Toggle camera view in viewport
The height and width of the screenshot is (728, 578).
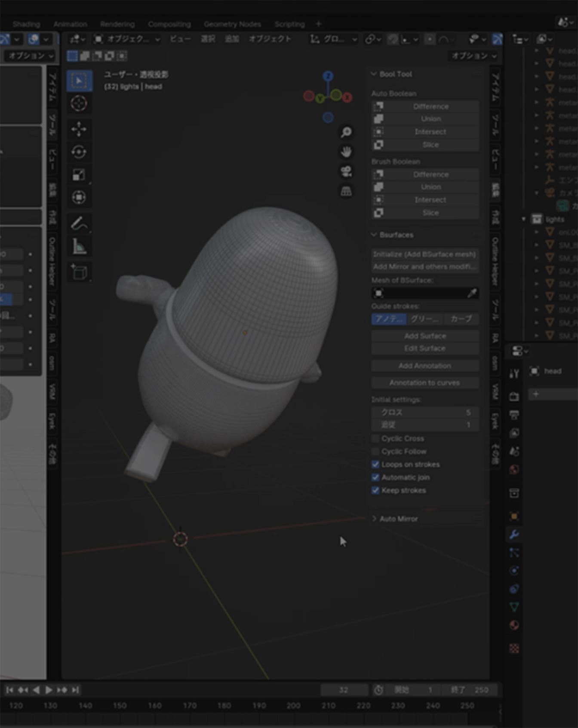coord(346,171)
